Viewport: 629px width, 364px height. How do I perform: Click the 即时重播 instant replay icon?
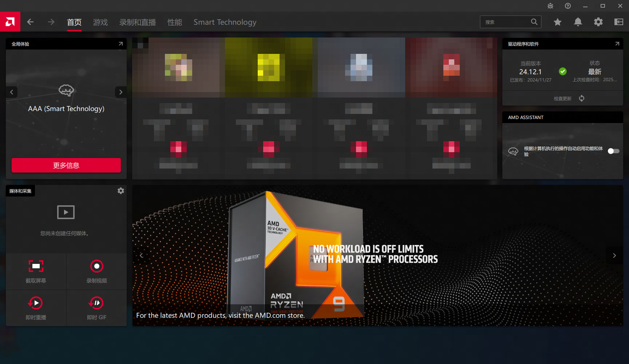pyautogui.click(x=36, y=303)
